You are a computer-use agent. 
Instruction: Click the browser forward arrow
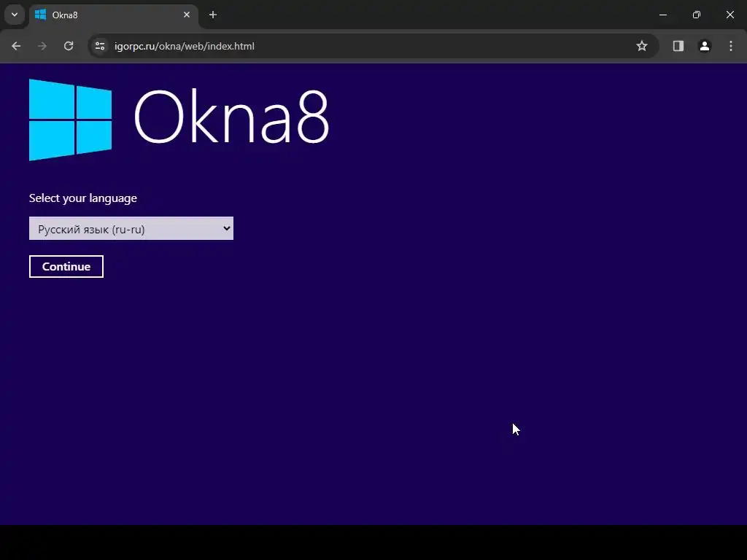(42, 46)
